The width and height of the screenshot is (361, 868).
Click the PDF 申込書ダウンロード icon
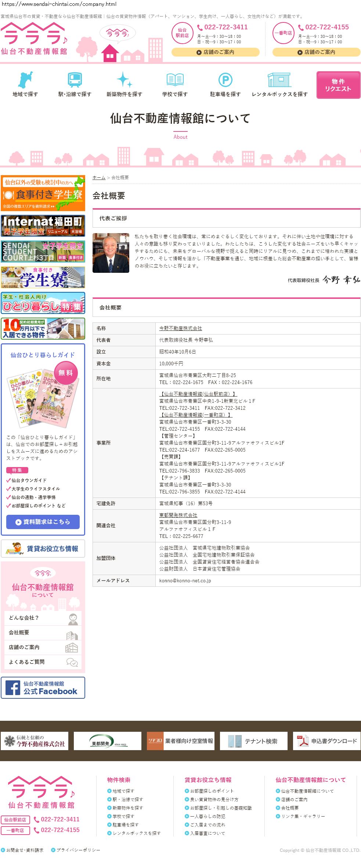pos(303,741)
